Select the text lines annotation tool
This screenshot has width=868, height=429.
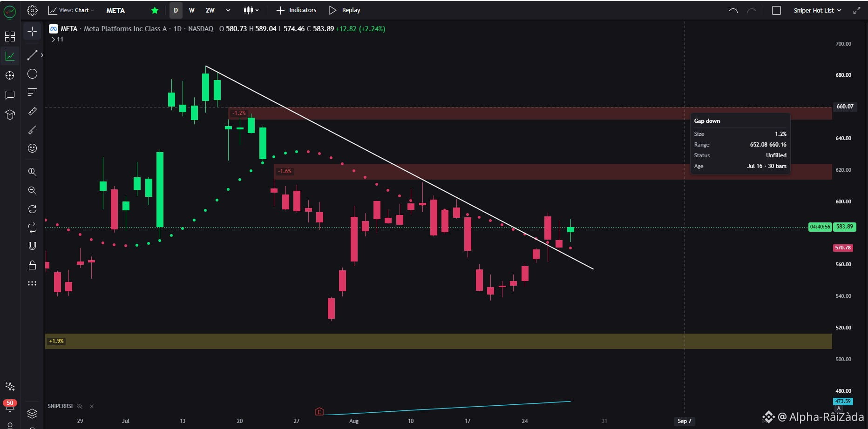pos(32,92)
